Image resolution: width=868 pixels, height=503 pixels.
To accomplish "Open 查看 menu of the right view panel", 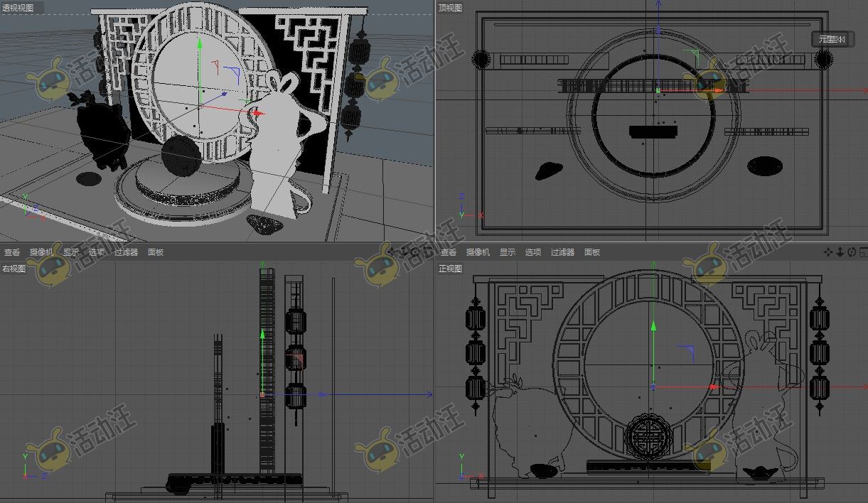I will (x=12, y=252).
